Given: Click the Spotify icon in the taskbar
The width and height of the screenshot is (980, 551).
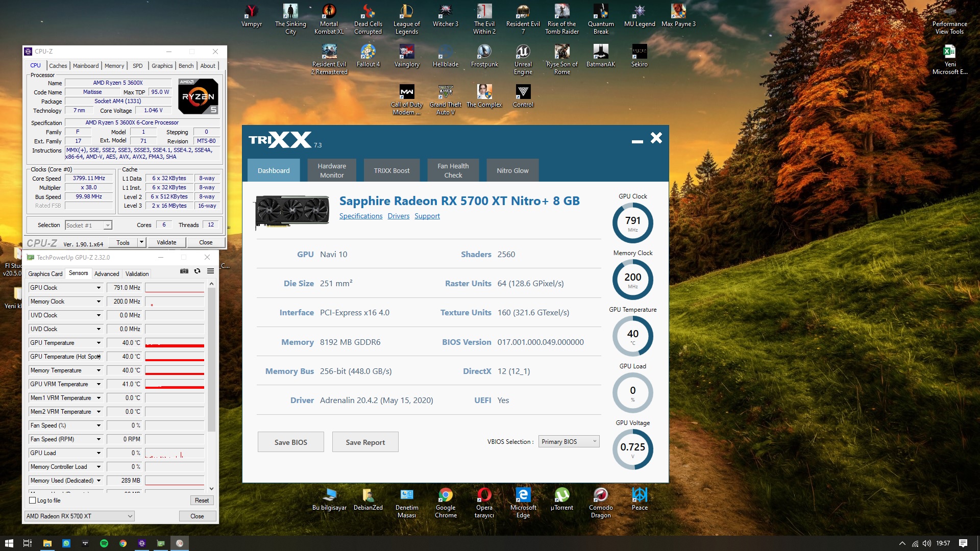Looking at the screenshot, I should [x=104, y=543].
